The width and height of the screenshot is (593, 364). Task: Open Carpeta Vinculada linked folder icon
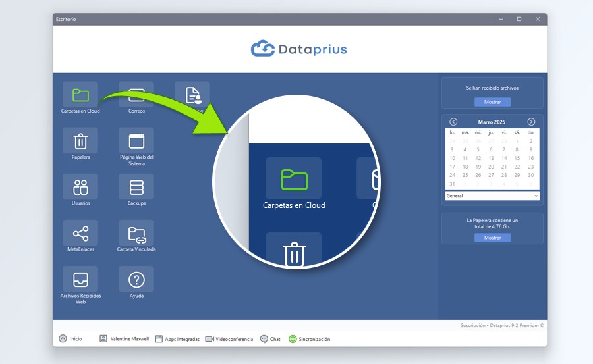pyautogui.click(x=136, y=233)
